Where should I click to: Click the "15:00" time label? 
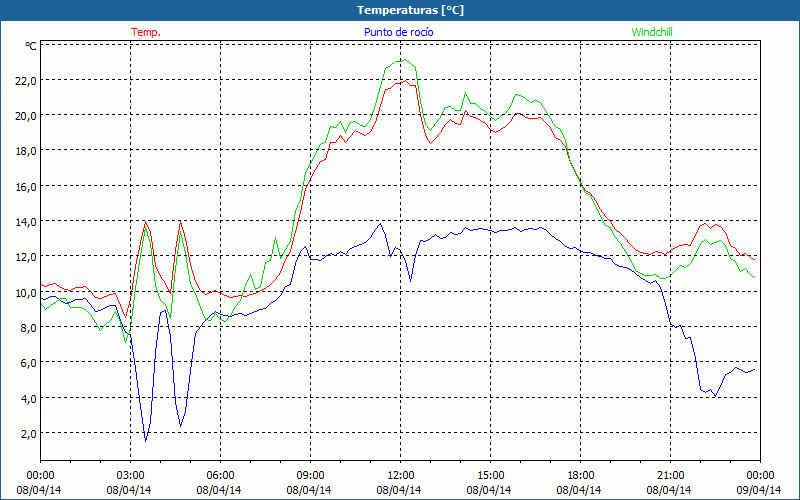[x=490, y=476]
